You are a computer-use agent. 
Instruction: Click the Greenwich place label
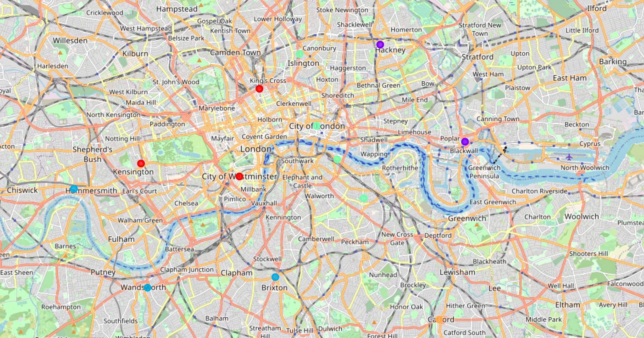pyautogui.click(x=467, y=218)
